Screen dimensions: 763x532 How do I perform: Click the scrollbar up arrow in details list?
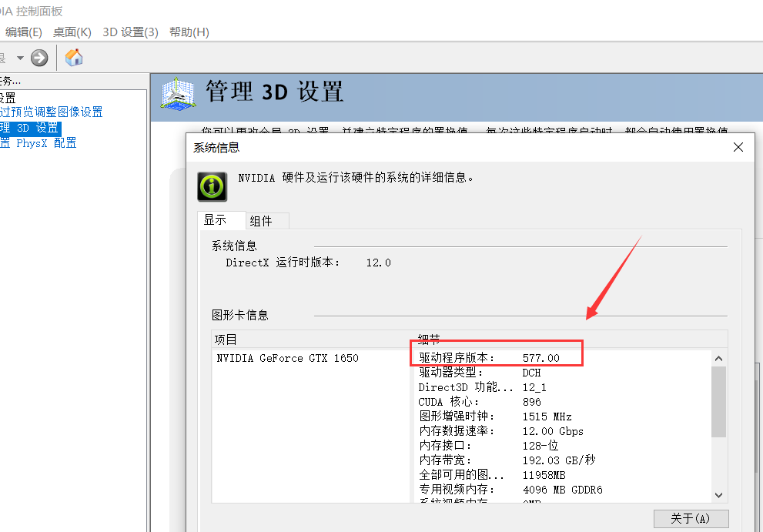pyautogui.click(x=718, y=358)
